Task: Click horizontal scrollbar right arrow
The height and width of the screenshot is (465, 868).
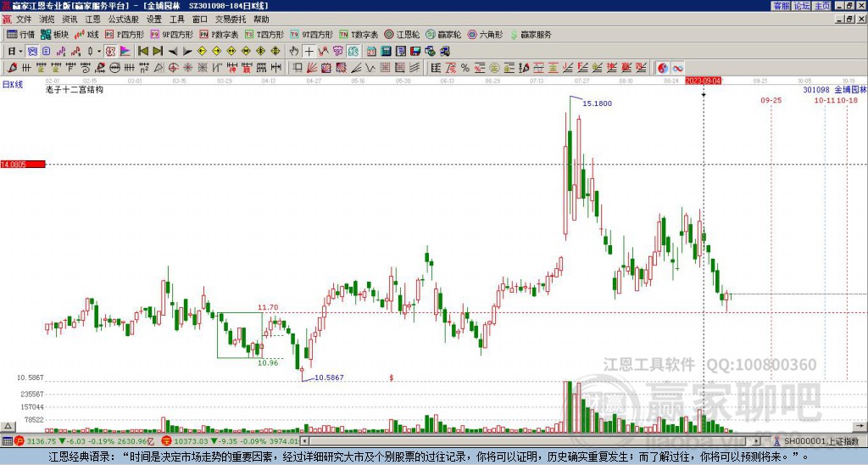Action: (757, 441)
